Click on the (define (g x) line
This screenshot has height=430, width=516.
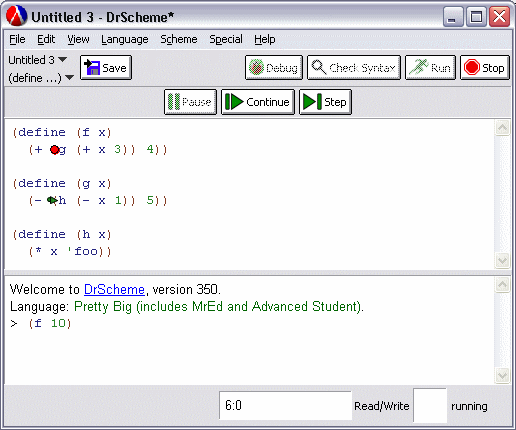coord(62,183)
